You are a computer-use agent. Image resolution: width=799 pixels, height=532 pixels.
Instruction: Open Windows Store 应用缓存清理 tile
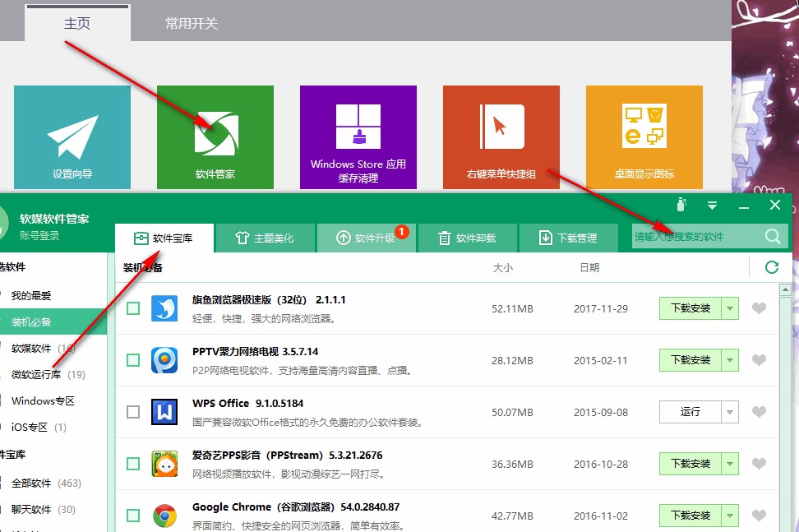pos(358,136)
